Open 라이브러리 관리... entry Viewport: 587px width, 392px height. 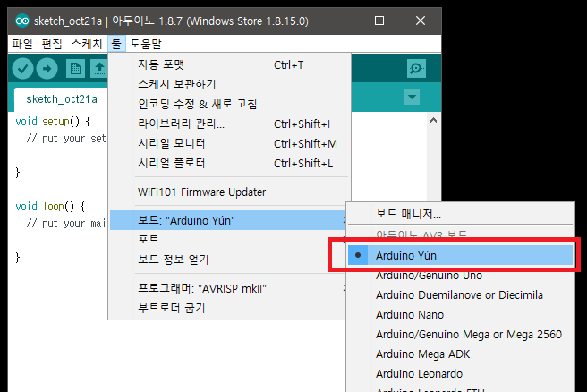click(x=229, y=124)
